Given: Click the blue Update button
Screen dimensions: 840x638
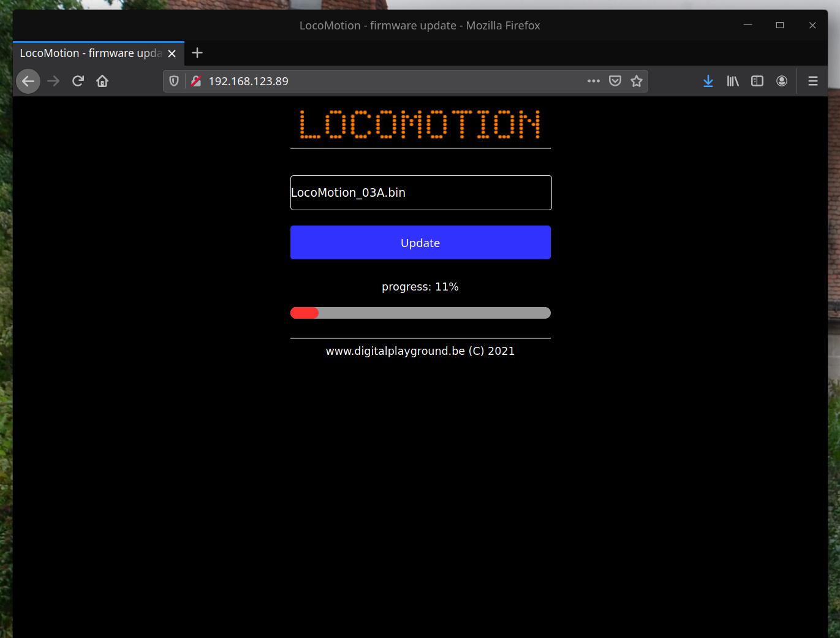Looking at the screenshot, I should pyautogui.click(x=420, y=243).
